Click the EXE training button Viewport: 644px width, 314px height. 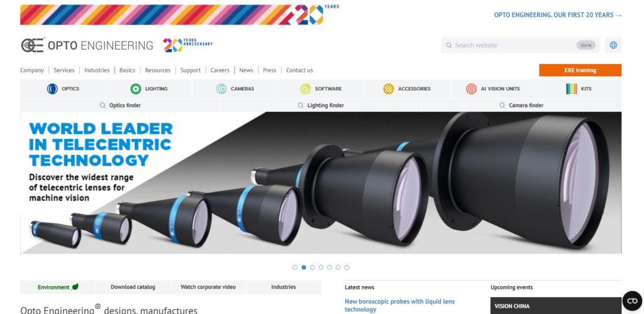(580, 70)
